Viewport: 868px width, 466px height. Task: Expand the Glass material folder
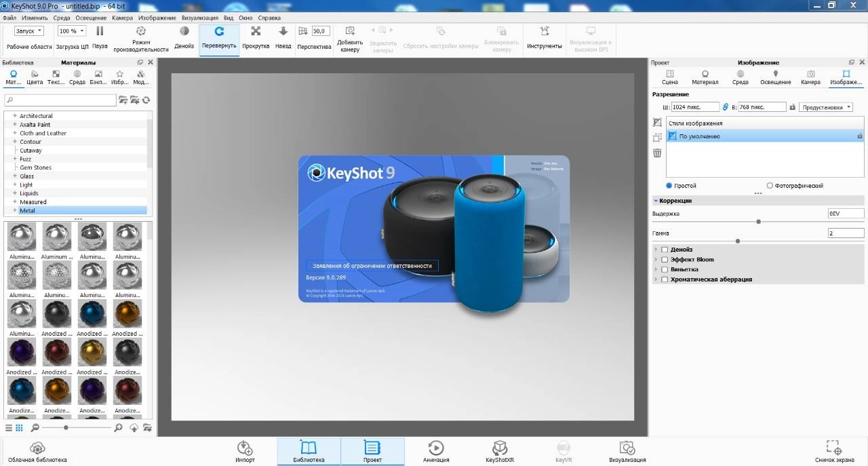(x=14, y=176)
